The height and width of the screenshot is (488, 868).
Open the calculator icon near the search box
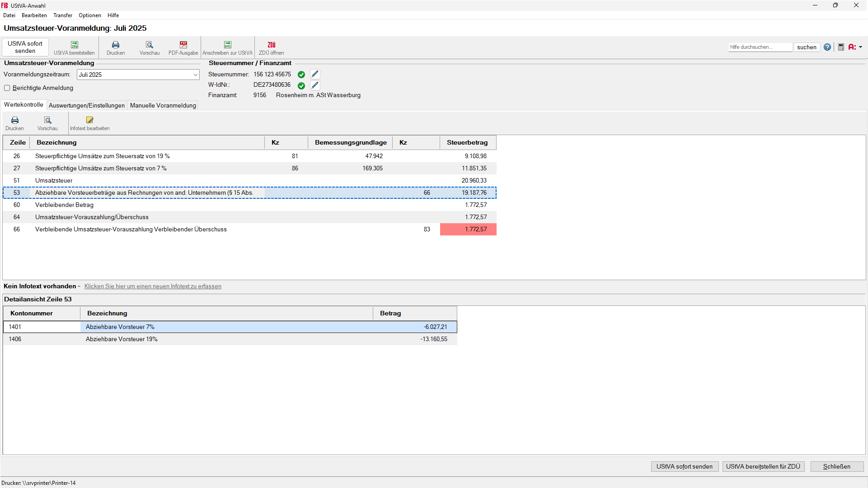pos(841,47)
